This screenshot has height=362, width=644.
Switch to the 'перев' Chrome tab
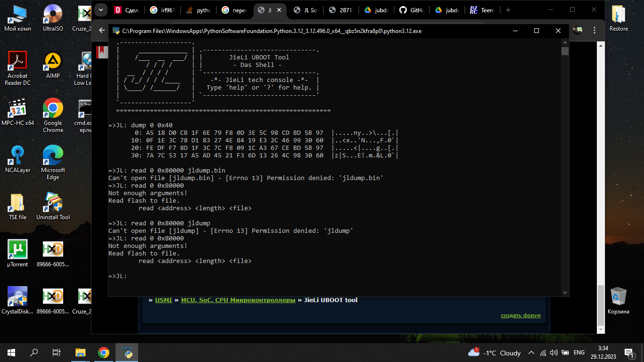coord(234,10)
